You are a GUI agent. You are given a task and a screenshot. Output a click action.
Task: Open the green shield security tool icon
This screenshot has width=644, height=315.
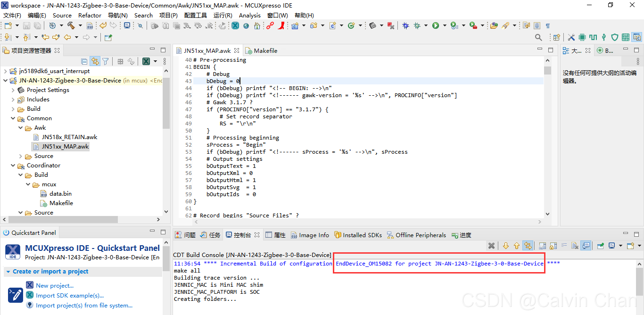point(615,37)
